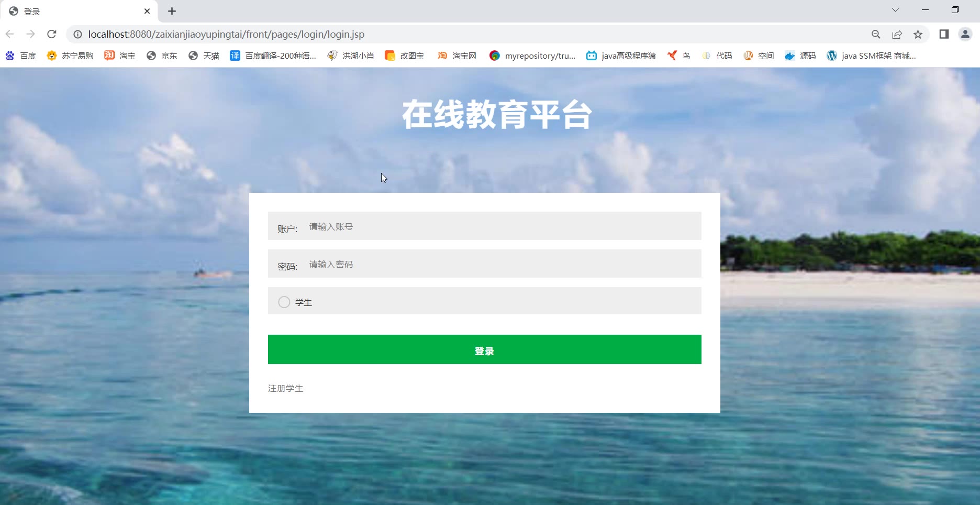Bookmark this page with the star icon

click(x=918, y=34)
